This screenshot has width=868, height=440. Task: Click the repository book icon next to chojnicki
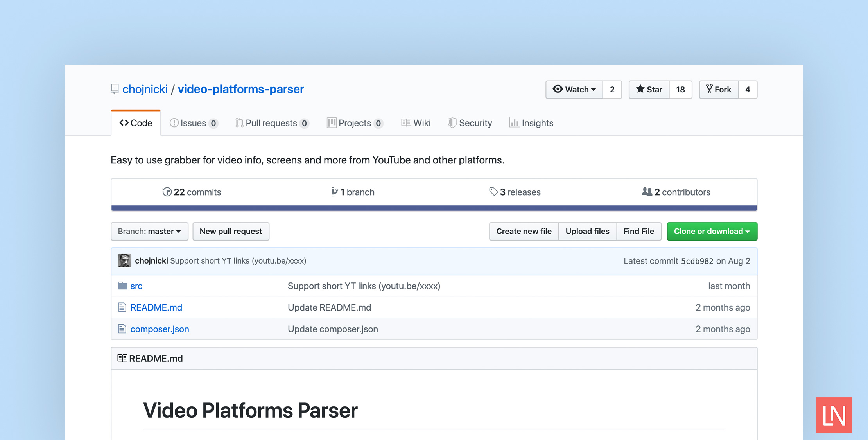115,89
